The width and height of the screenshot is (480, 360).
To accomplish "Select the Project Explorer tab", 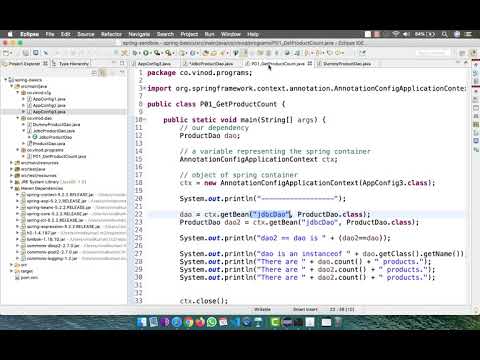I will pyautogui.click(x=24, y=64).
